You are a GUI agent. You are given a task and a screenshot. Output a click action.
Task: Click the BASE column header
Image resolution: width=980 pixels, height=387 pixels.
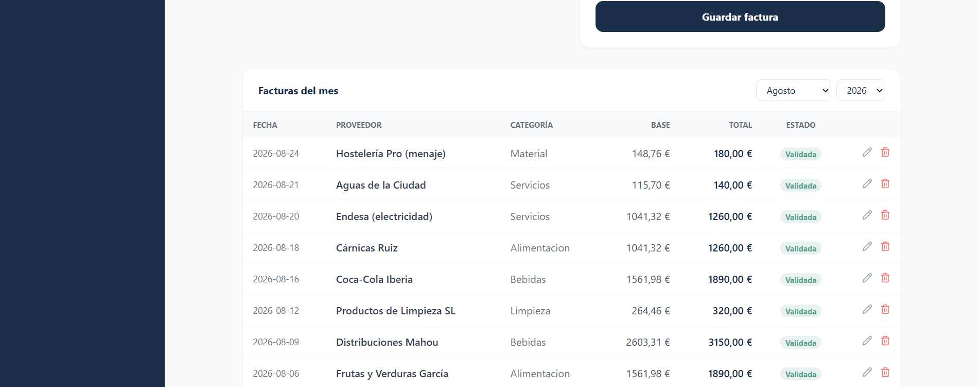(660, 125)
